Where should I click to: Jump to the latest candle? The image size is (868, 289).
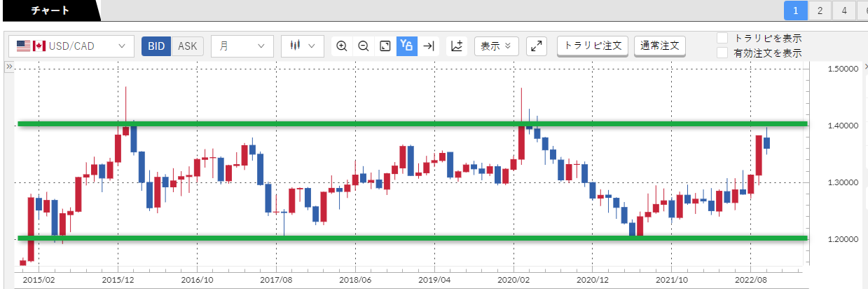point(429,46)
